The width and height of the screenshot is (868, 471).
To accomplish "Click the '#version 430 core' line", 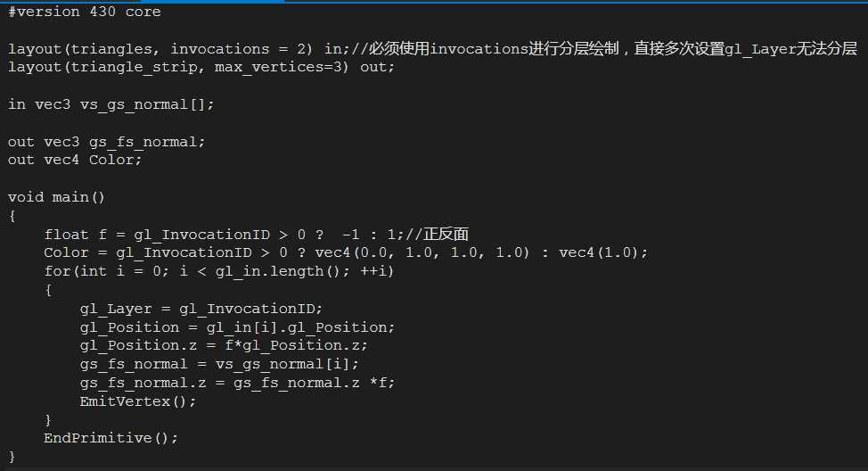I will 84,12.
